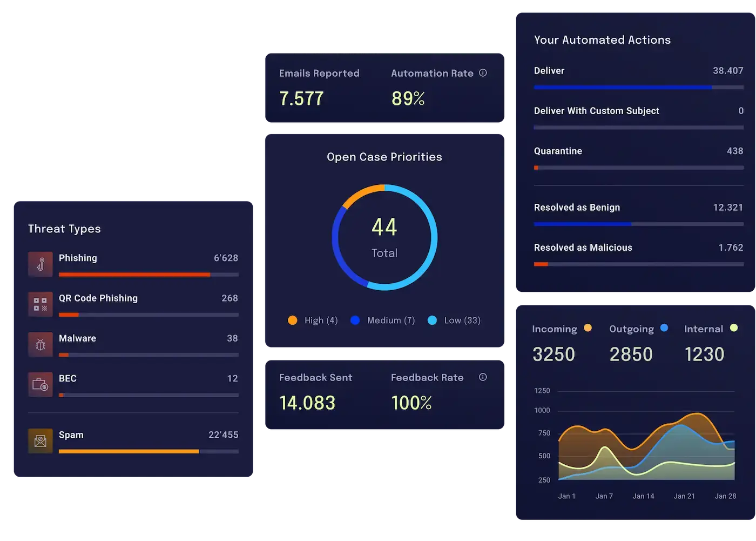Click the Resolved as Benign label

(577, 208)
